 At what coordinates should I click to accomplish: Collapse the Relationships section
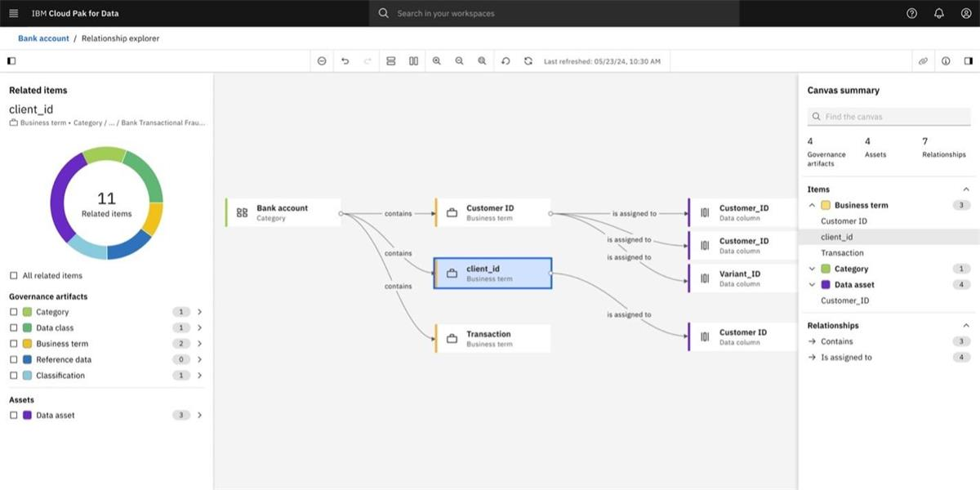pos(966,325)
